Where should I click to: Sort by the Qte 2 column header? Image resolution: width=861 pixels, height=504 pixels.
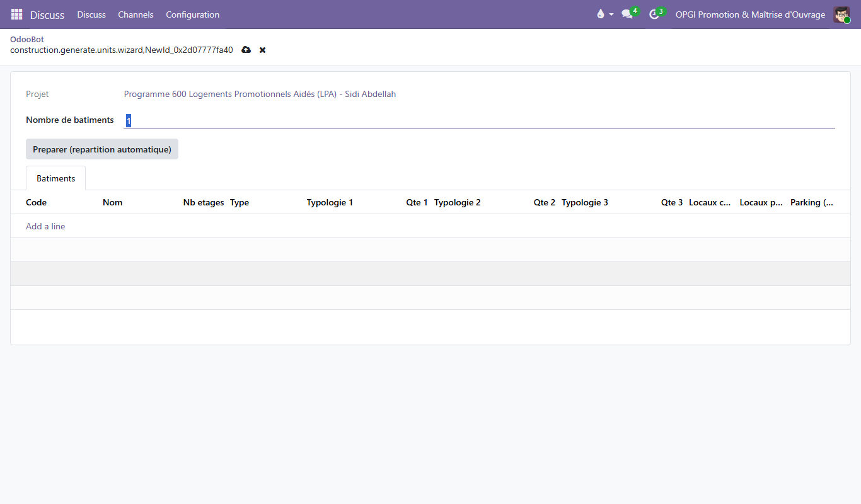pyautogui.click(x=545, y=202)
